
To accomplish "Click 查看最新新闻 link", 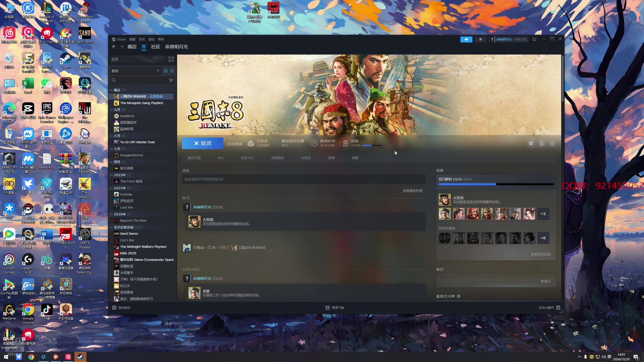I will [x=413, y=191].
